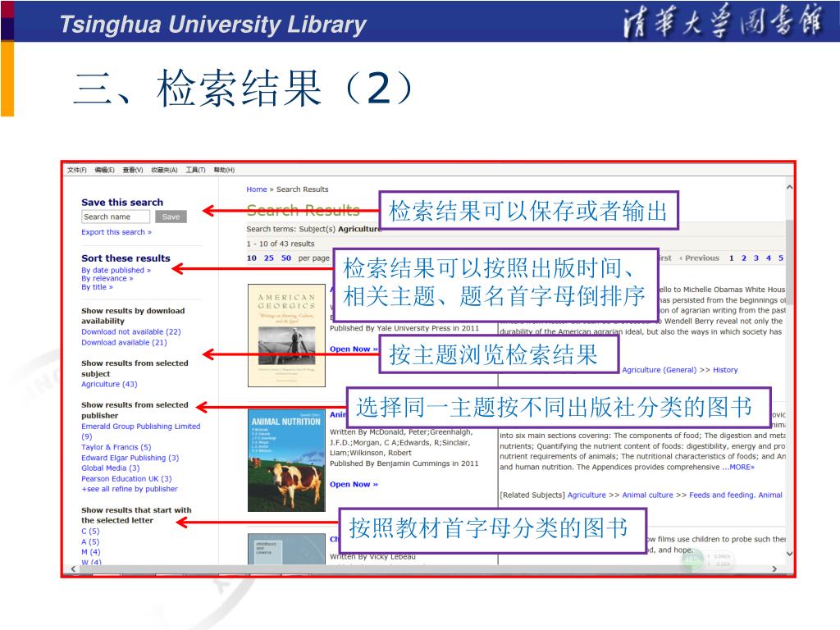This screenshot has width=840, height=630.
Task: Filter by Pearson Education UK (3)
Action: (x=126, y=478)
